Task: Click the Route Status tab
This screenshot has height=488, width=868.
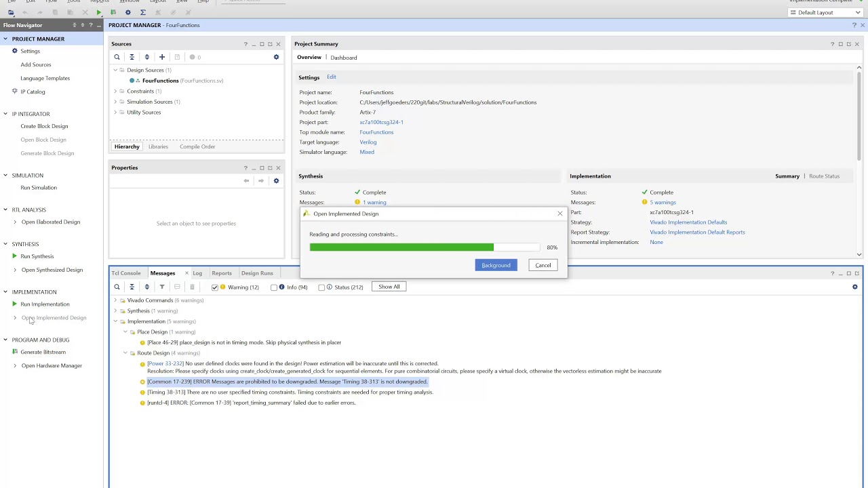Action: (x=824, y=176)
